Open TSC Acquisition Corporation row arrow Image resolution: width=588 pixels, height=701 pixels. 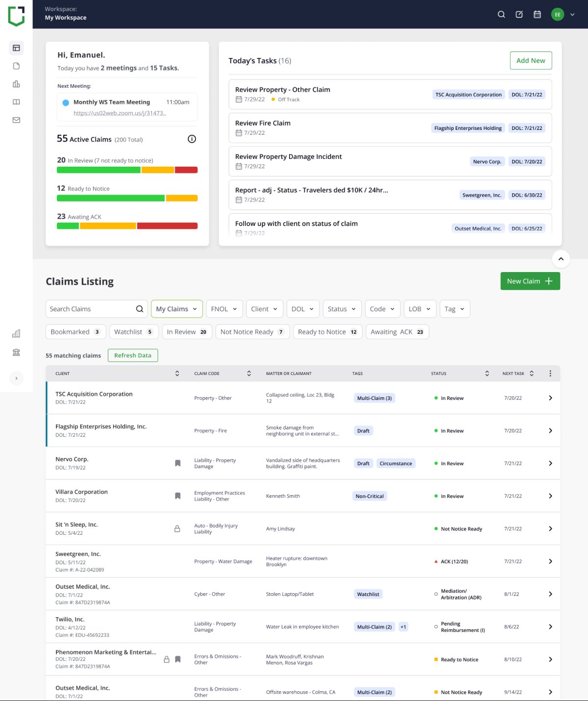click(550, 398)
